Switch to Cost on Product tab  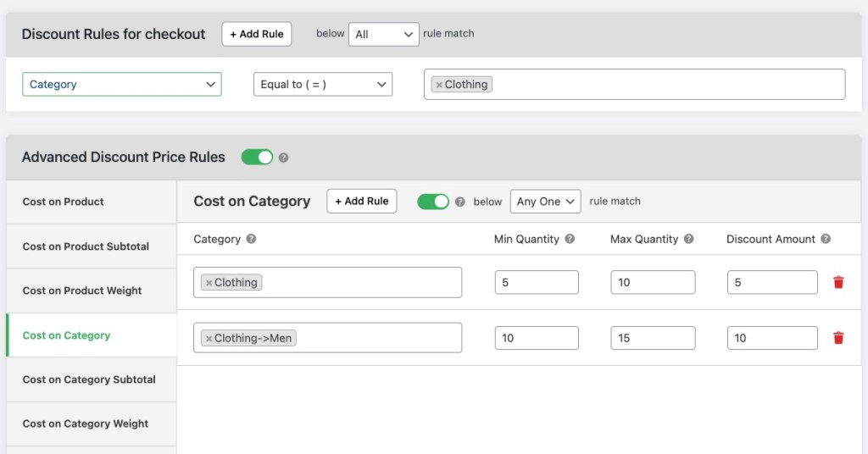pos(64,202)
